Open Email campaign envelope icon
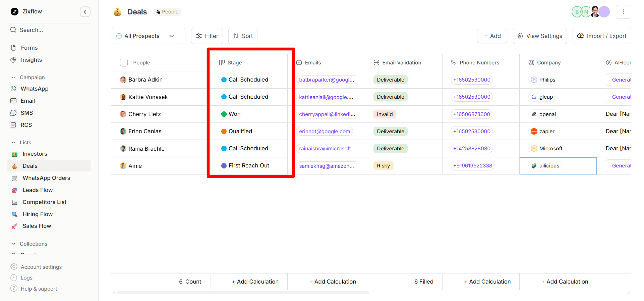 [x=13, y=101]
